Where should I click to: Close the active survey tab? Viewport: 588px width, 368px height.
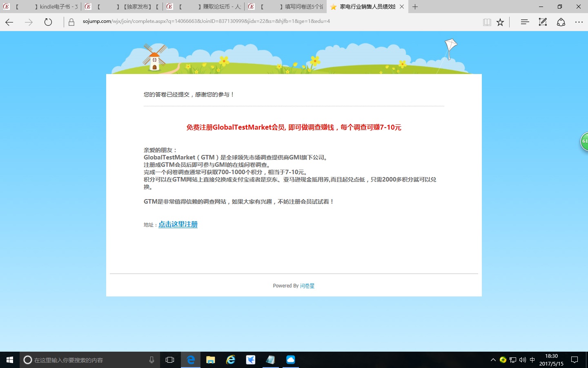coord(402,7)
